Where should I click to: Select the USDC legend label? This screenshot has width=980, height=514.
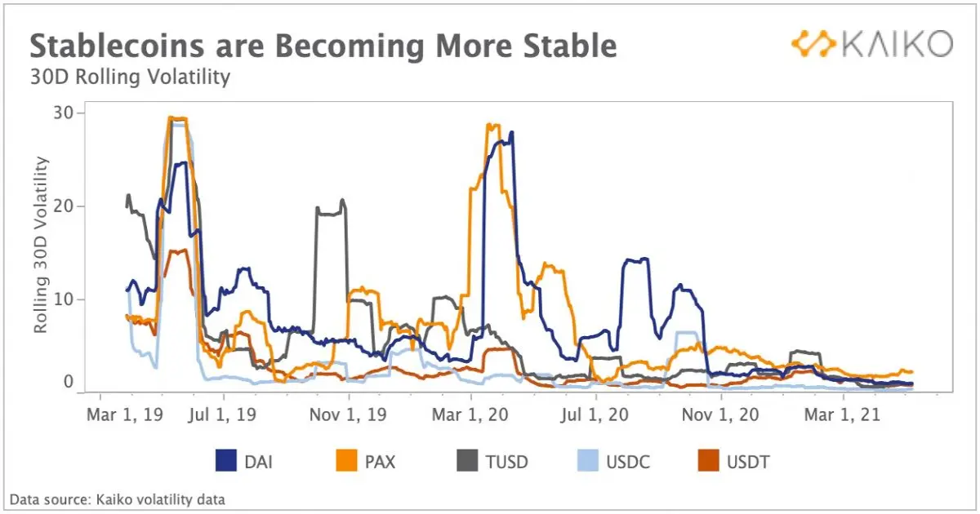click(x=629, y=463)
